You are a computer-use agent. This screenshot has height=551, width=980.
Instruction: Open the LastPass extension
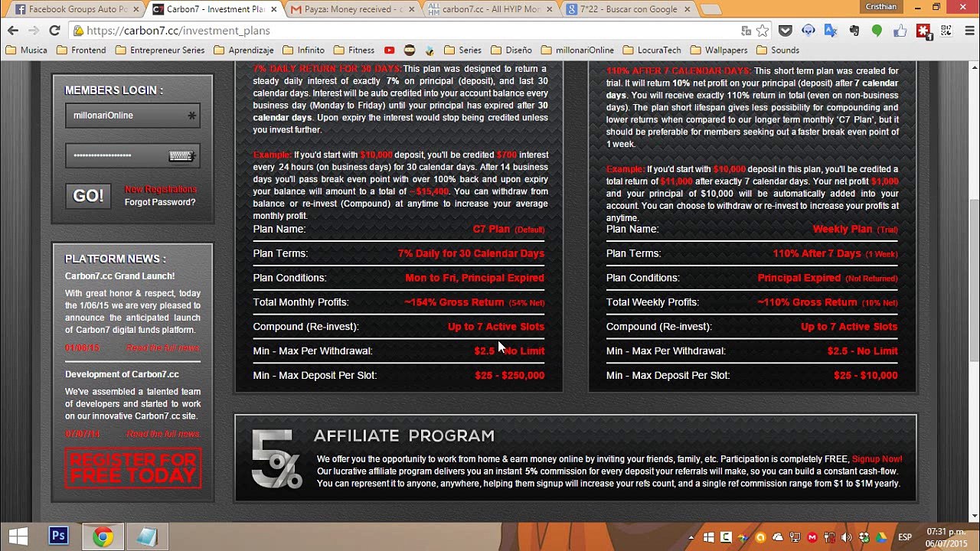click(x=923, y=31)
